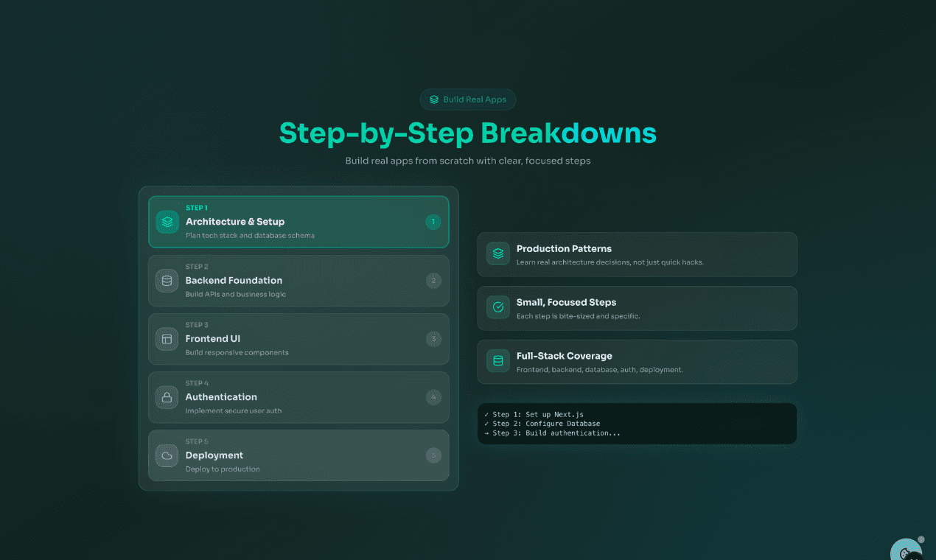Screen dimensions: 936x560
Task: Select step indicator 1 on Architecture & Setup
Action: [x=433, y=221]
